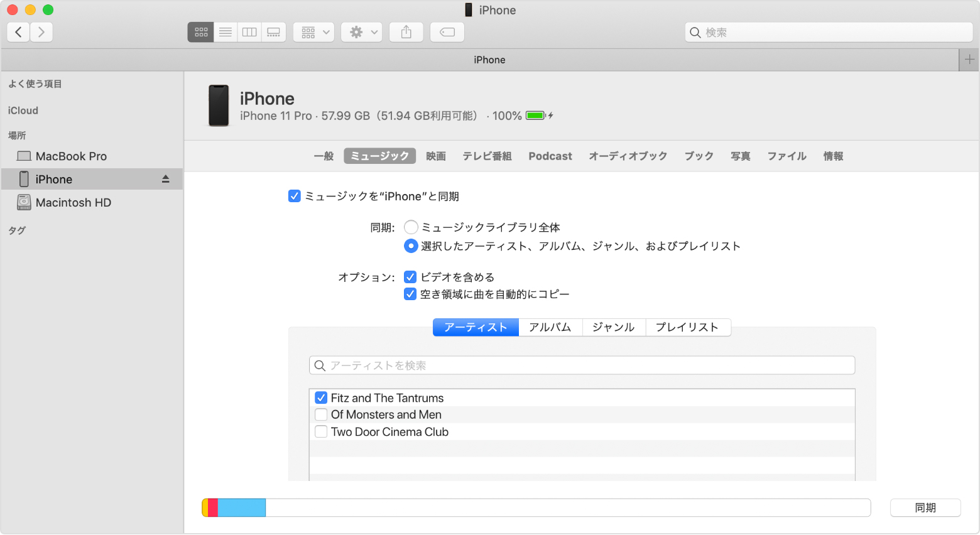The width and height of the screenshot is (980, 535).
Task: Click the iCloud sidebar heading
Action: point(23,111)
